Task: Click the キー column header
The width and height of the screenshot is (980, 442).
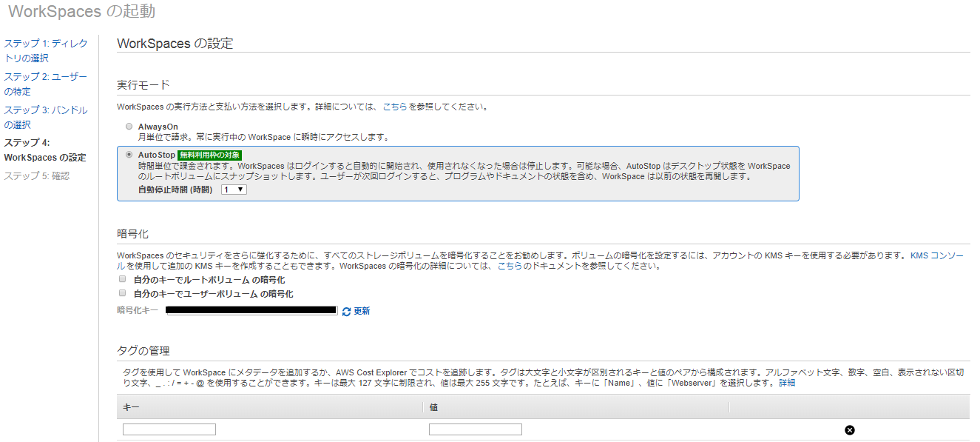Action: (x=131, y=407)
